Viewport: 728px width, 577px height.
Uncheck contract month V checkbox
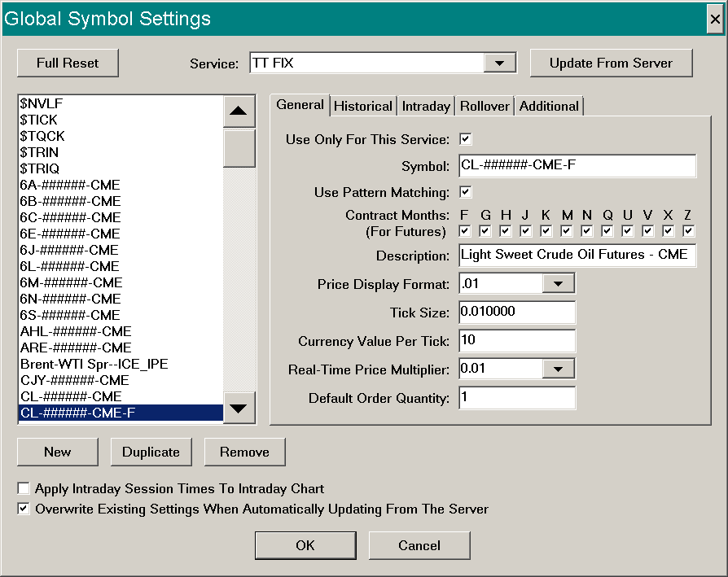click(647, 231)
